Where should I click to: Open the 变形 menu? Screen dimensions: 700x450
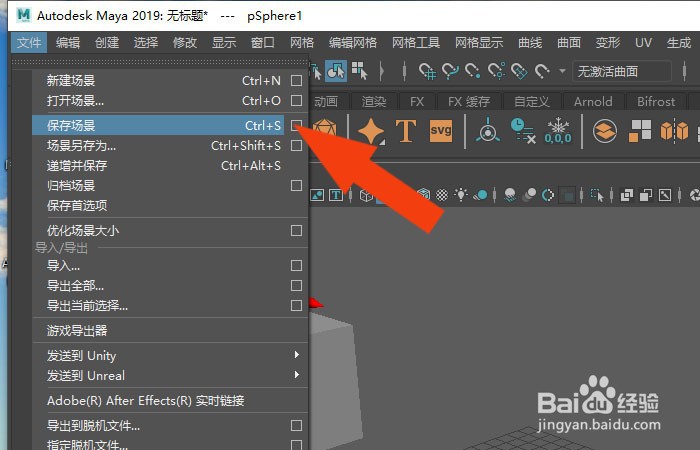click(608, 43)
